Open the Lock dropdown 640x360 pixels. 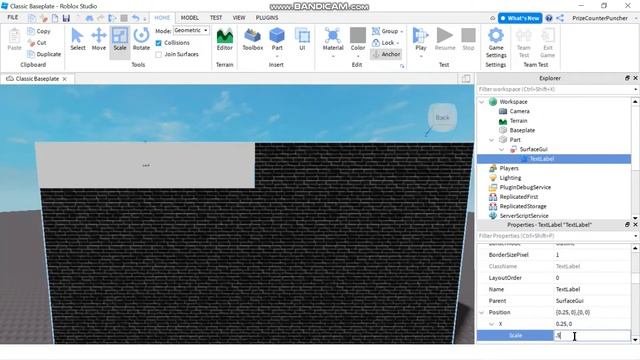pos(385,42)
